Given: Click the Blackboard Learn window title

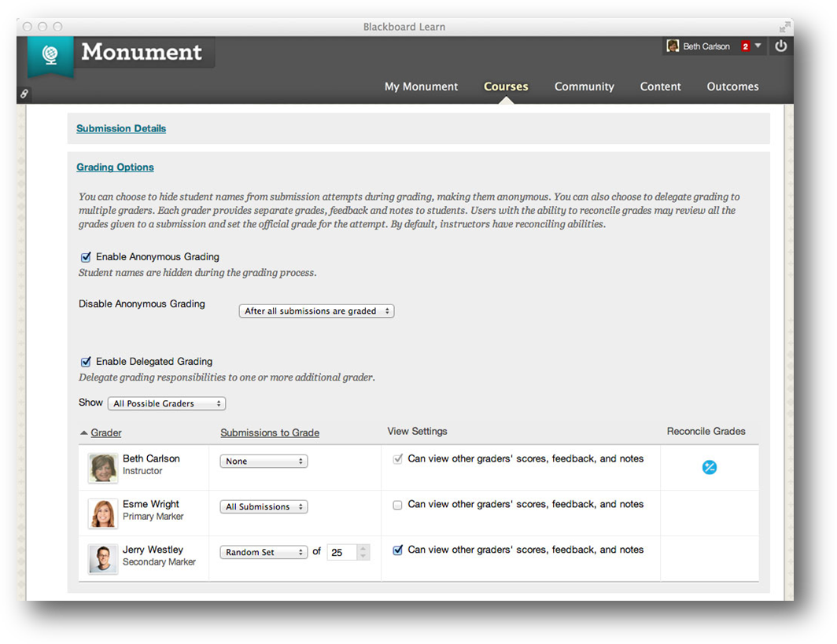Looking at the screenshot, I should [404, 27].
